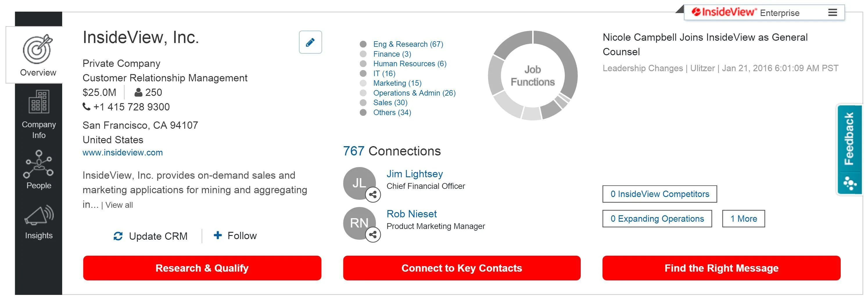Select the Sales (30) job function
The image size is (868, 301).
(x=390, y=103)
